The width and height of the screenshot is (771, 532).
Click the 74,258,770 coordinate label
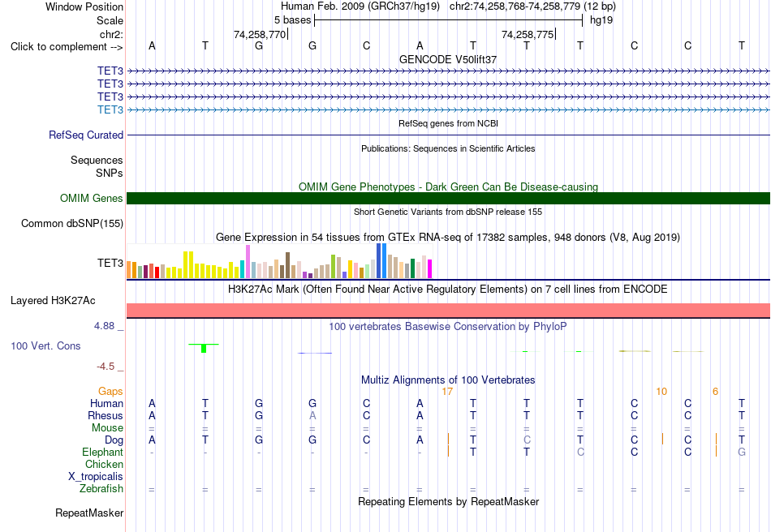tap(260, 34)
